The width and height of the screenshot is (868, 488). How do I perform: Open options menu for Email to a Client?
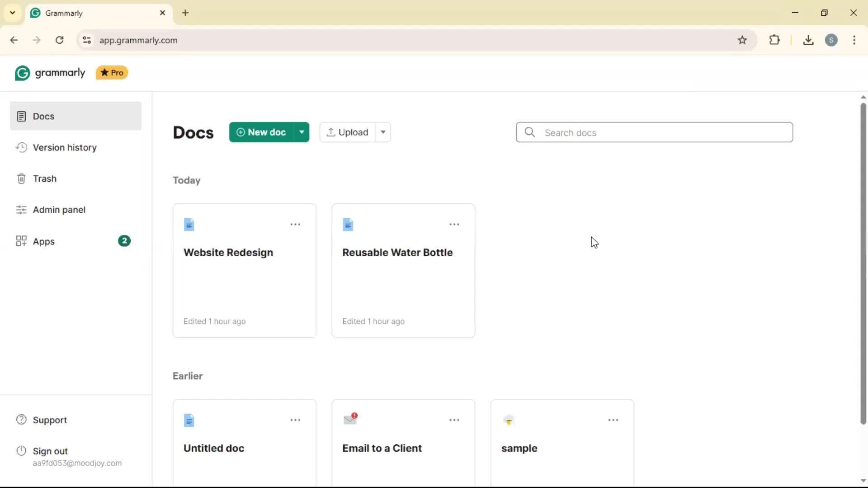[x=454, y=420]
